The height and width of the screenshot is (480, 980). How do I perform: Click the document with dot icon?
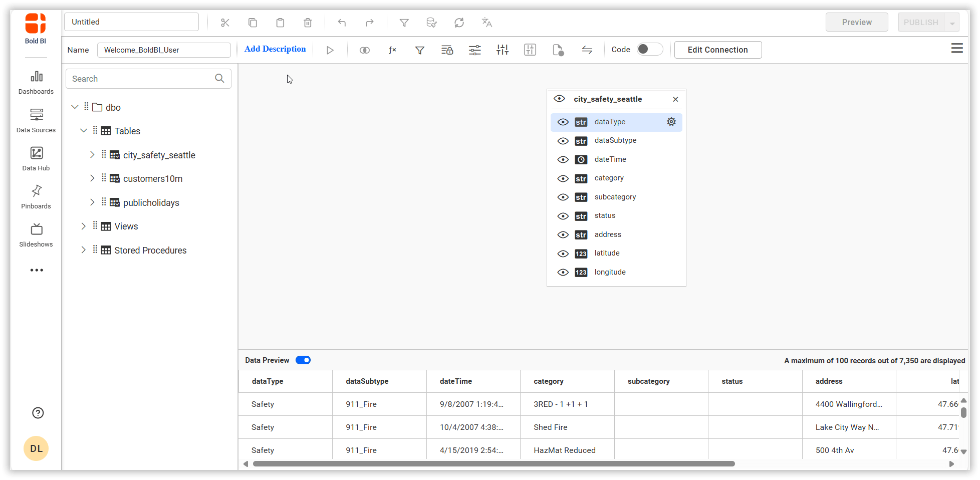click(x=558, y=50)
